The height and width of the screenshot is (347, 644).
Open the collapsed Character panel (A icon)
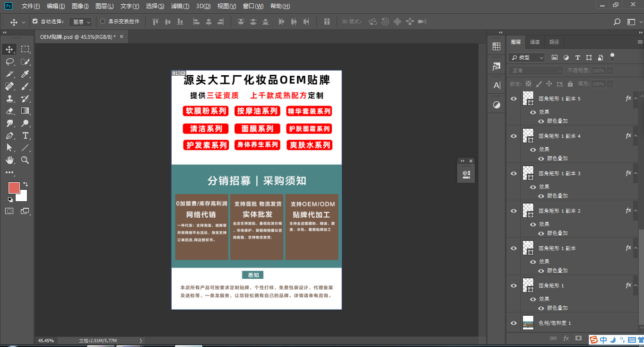pyautogui.click(x=496, y=85)
